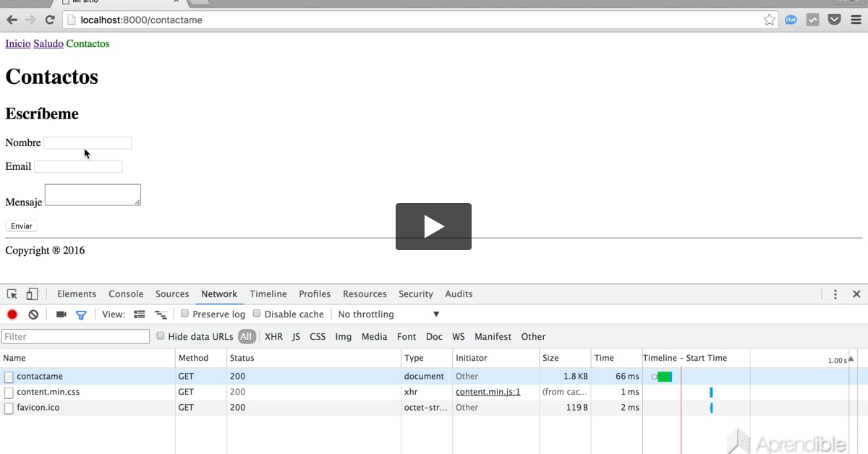Screen dimensions: 868x454
Task: Select the All filter pill
Action: [x=247, y=337]
